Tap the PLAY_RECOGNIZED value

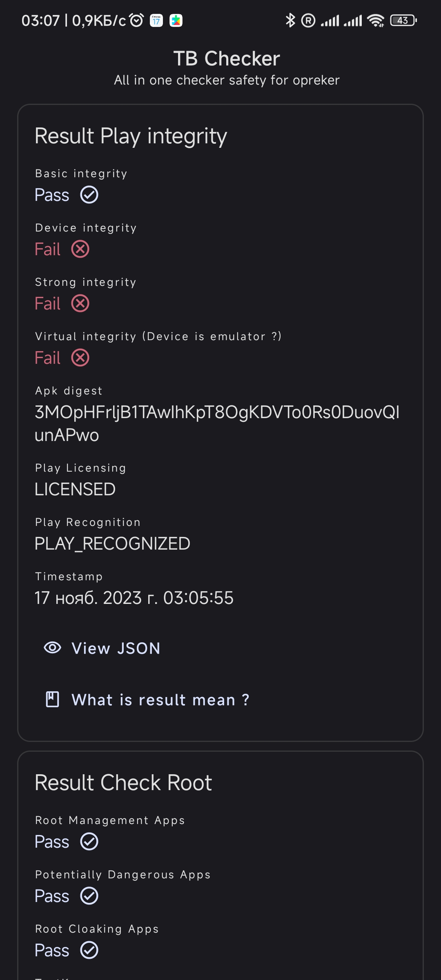[x=112, y=543]
